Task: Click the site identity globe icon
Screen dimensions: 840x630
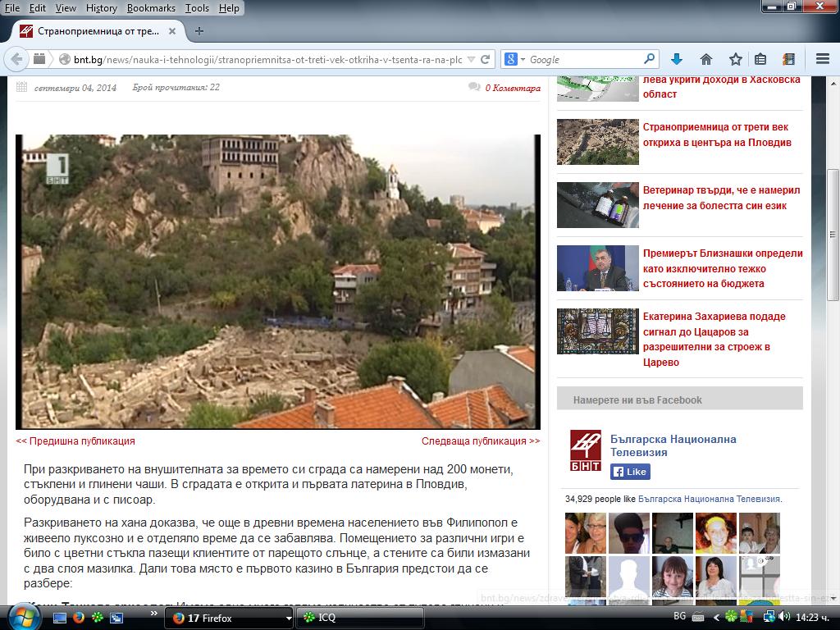Action: (64, 59)
